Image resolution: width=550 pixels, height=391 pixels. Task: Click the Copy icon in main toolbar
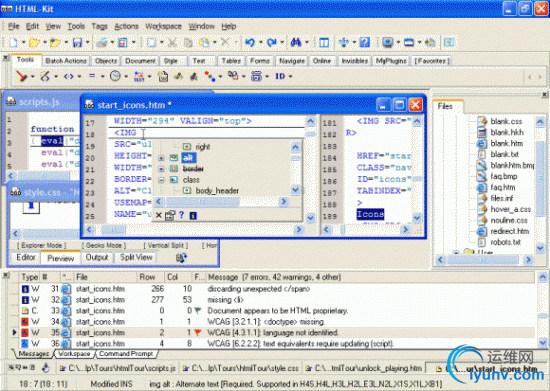click(188, 43)
